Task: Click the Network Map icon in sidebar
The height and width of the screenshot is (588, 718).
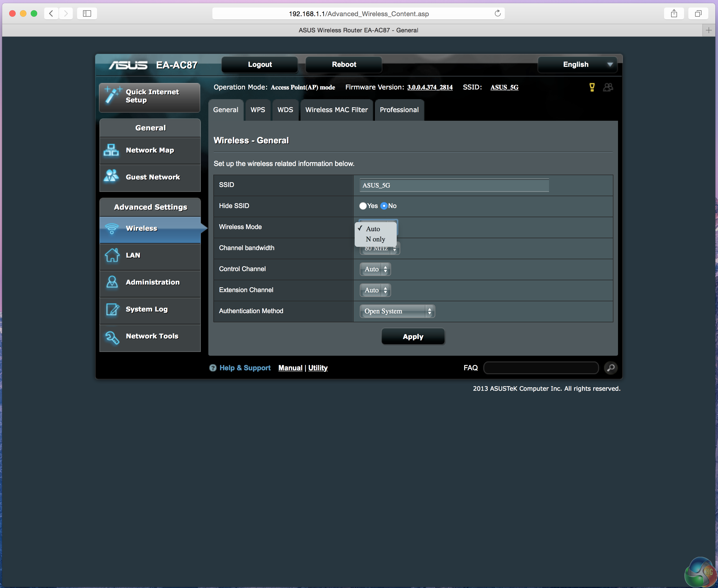Action: point(111,150)
